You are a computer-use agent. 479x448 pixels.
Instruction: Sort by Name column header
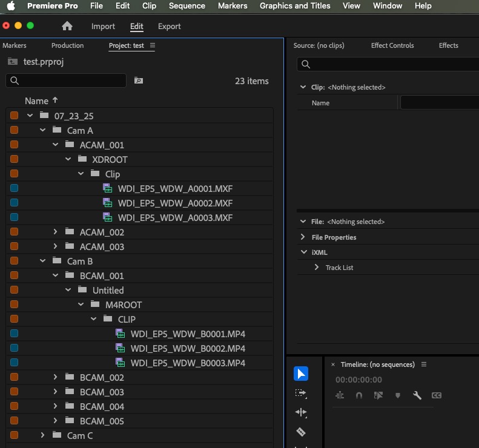tap(37, 100)
